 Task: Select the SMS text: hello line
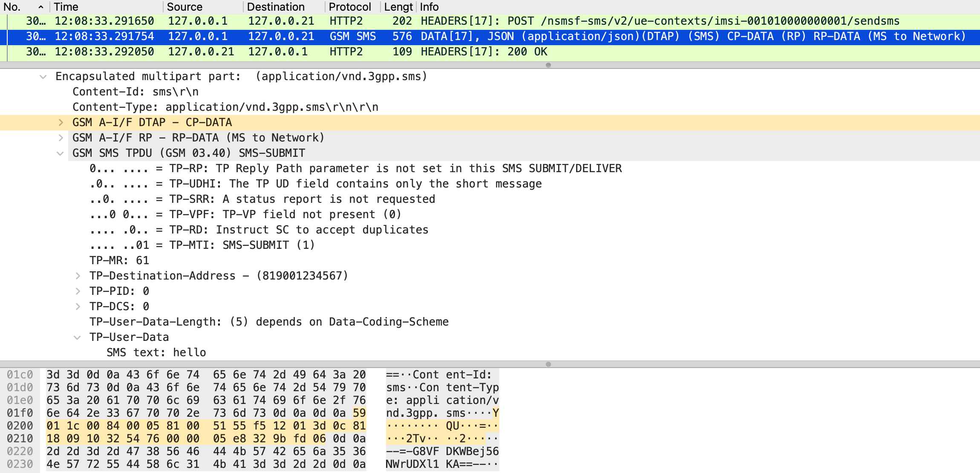pos(156,353)
